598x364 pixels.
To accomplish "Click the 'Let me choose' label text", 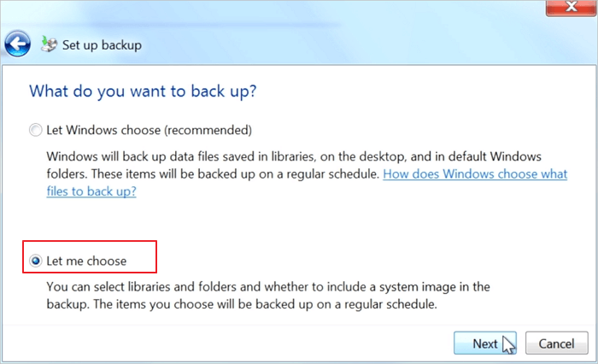I will click(x=86, y=261).
